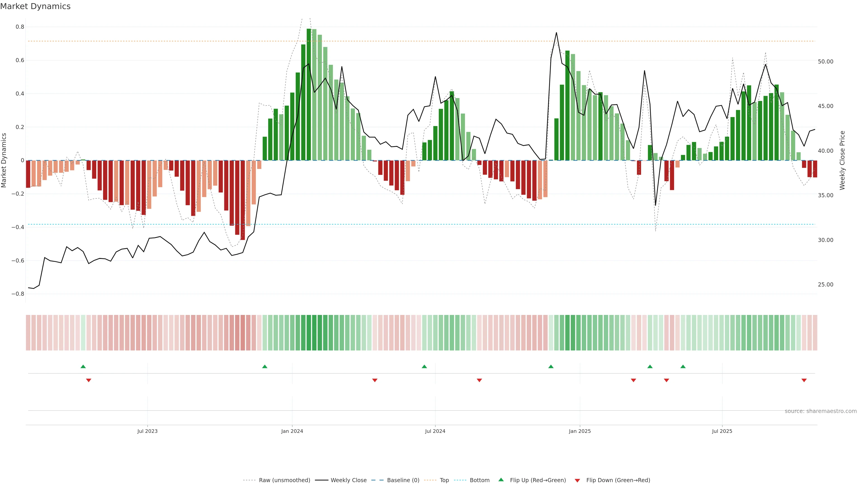Click the Weekly Close Price axis title

842,160
